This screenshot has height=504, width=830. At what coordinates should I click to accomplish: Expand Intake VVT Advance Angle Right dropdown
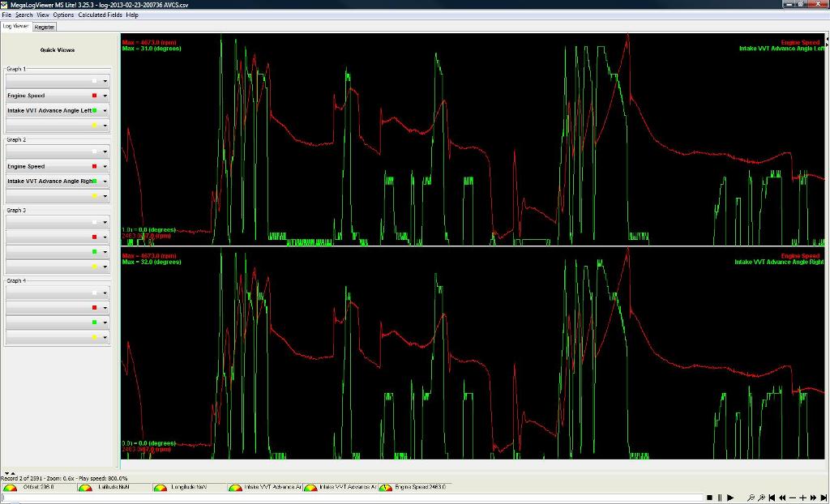(x=105, y=182)
